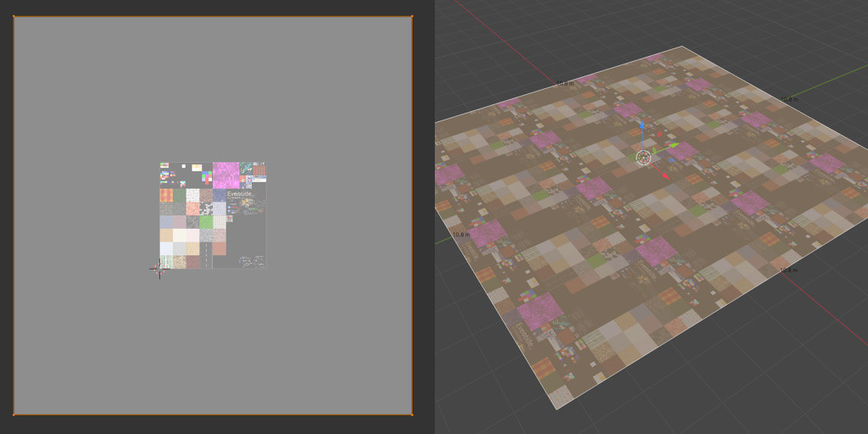Click the blue Z-axis move gizmo arrow
This screenshot has width=868, height=434.
(x=642, y=126)
